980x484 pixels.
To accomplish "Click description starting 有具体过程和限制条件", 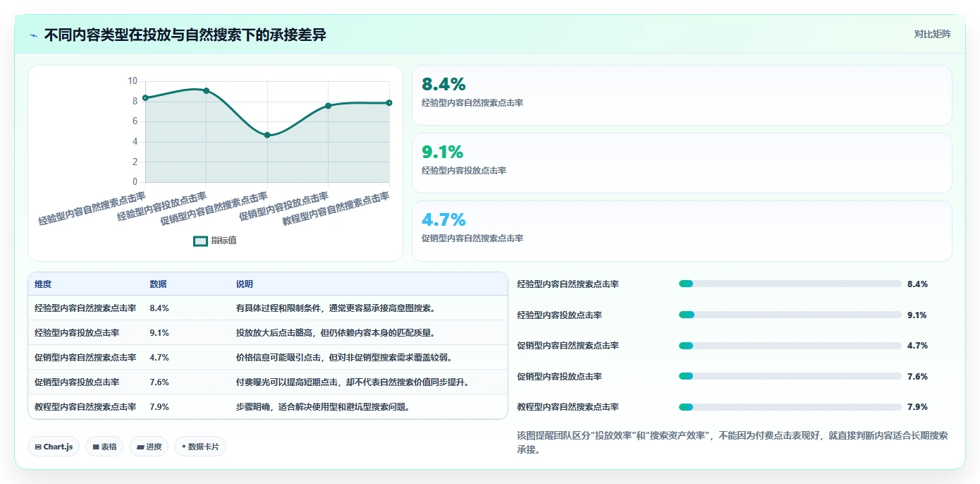I will [x=336, y=308].
